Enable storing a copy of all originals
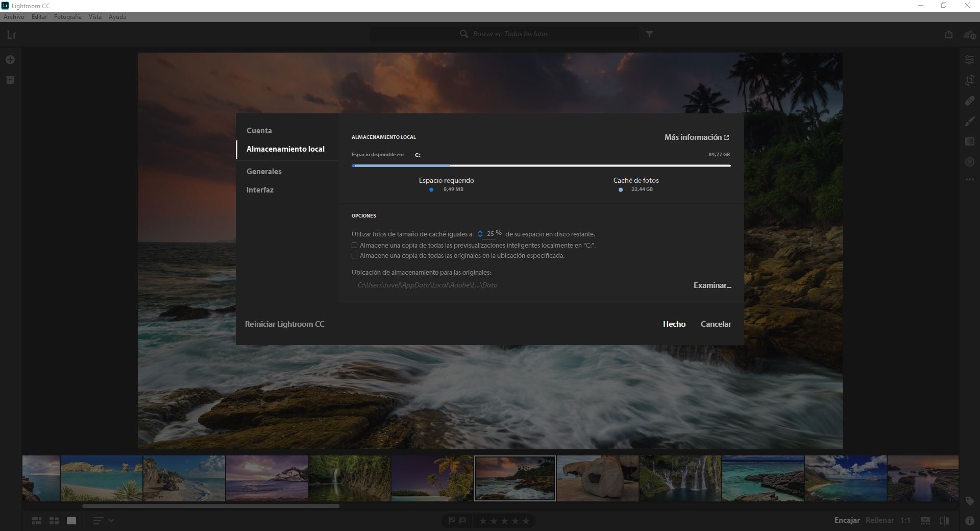 coord(354,256)
